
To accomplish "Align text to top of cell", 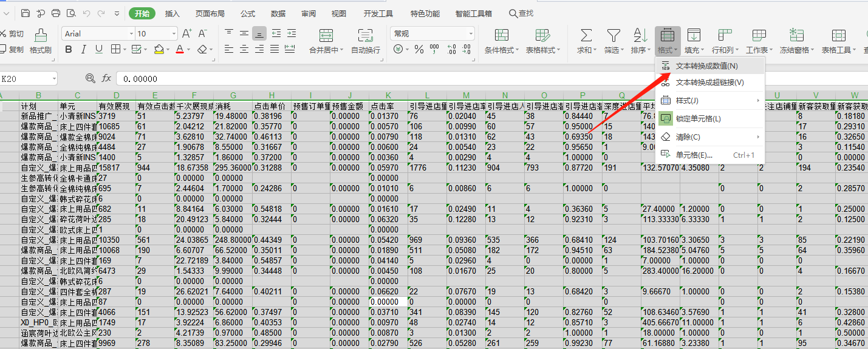I will pos(229,33).
